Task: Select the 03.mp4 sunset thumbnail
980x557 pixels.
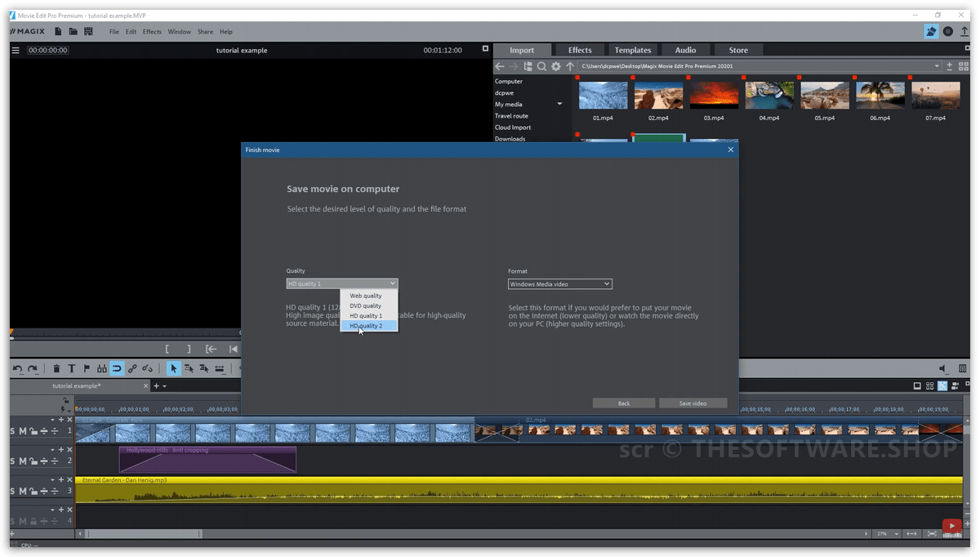Action: click(x=714, y=95)
